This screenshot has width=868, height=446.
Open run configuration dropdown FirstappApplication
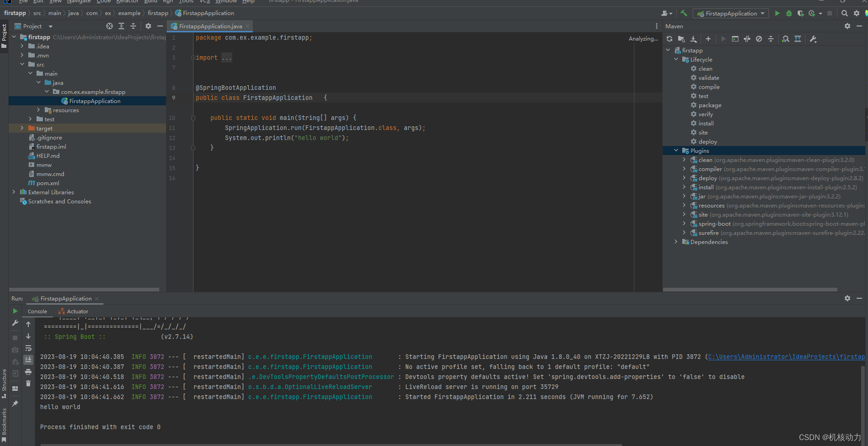[x=731, y=13]
